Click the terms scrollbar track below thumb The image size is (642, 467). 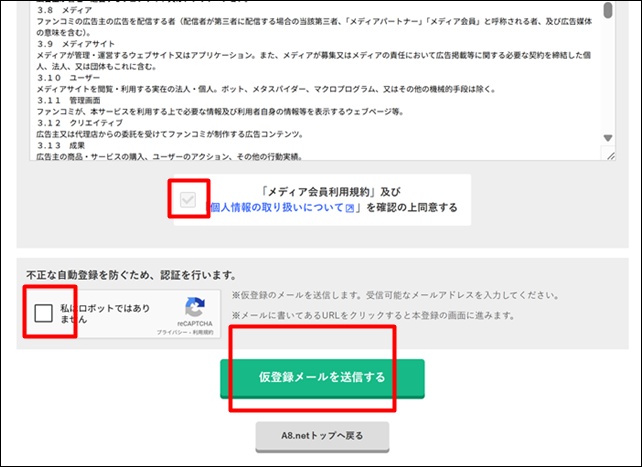(x=609, y=80)
